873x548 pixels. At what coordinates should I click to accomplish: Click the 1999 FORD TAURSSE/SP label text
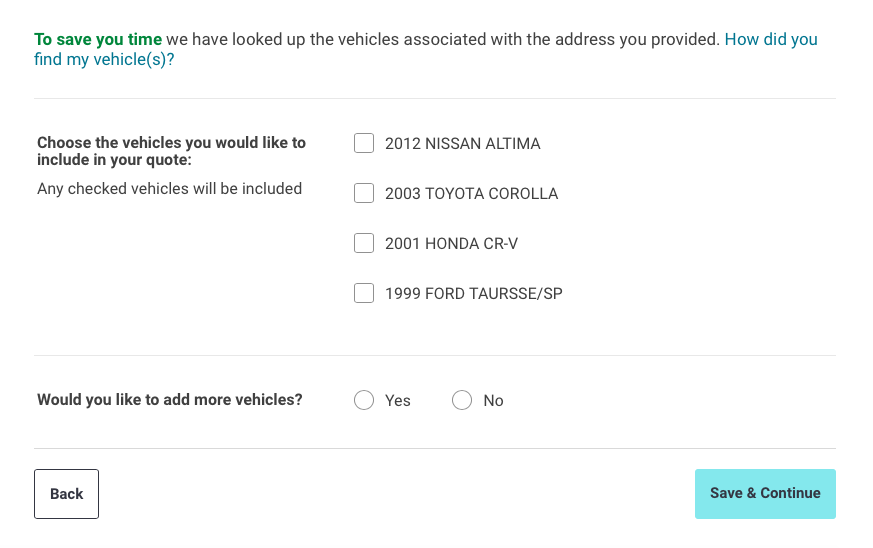[x=473, y=294]
